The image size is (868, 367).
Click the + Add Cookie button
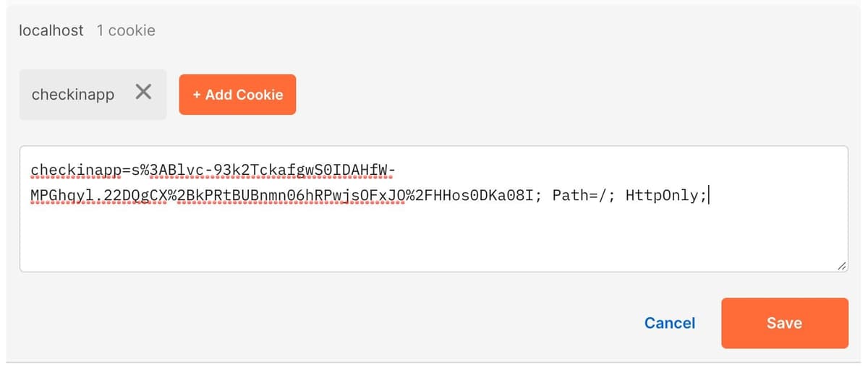coord(237,95)
